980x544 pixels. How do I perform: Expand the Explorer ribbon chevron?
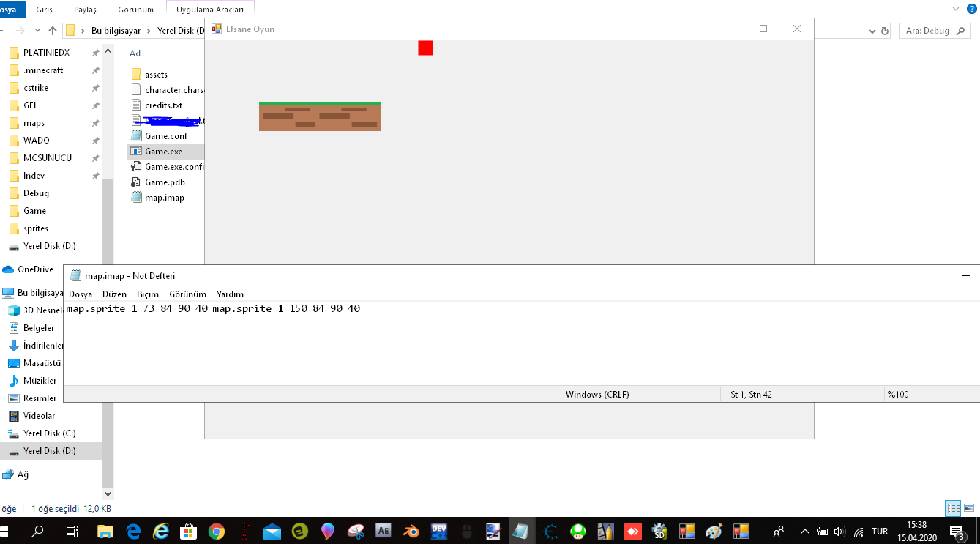[x=956, y=9]
